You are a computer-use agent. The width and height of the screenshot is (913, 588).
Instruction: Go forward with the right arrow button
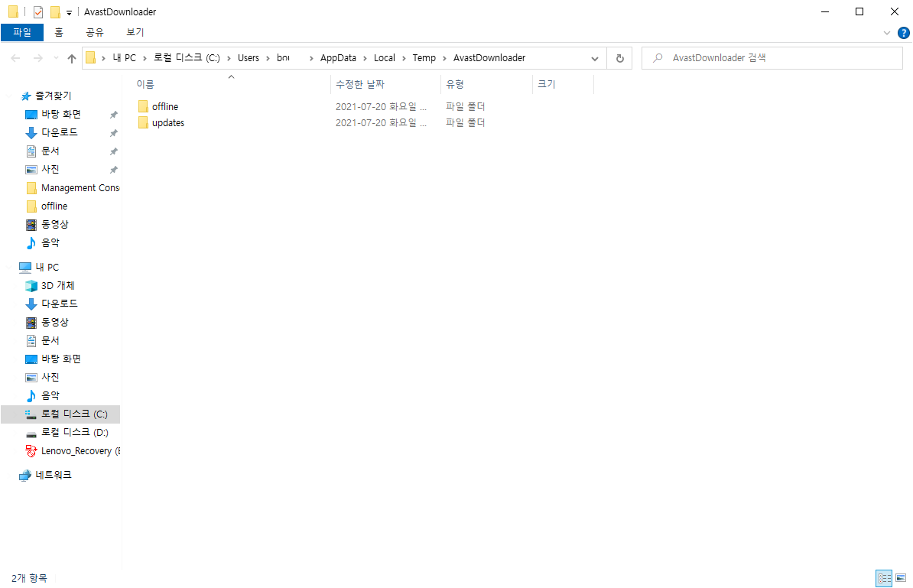[37, 58]
